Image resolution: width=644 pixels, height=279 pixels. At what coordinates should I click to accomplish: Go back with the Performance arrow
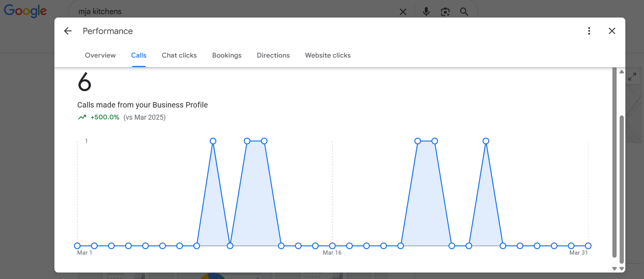[x=68, y=31]
